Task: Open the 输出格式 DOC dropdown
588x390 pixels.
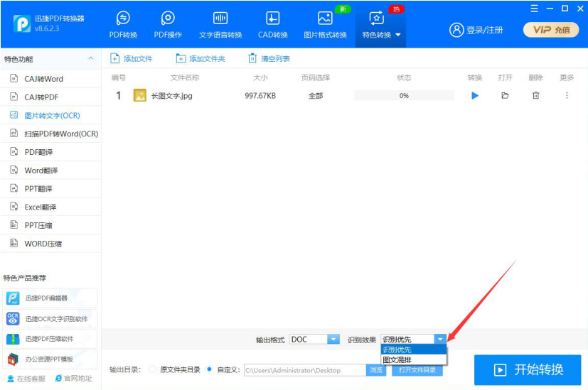Action: pos(314,339)
